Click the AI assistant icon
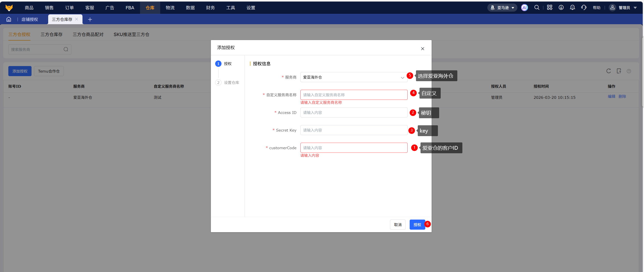This screenshot has width=644, height=272. (x=524, y=8)
